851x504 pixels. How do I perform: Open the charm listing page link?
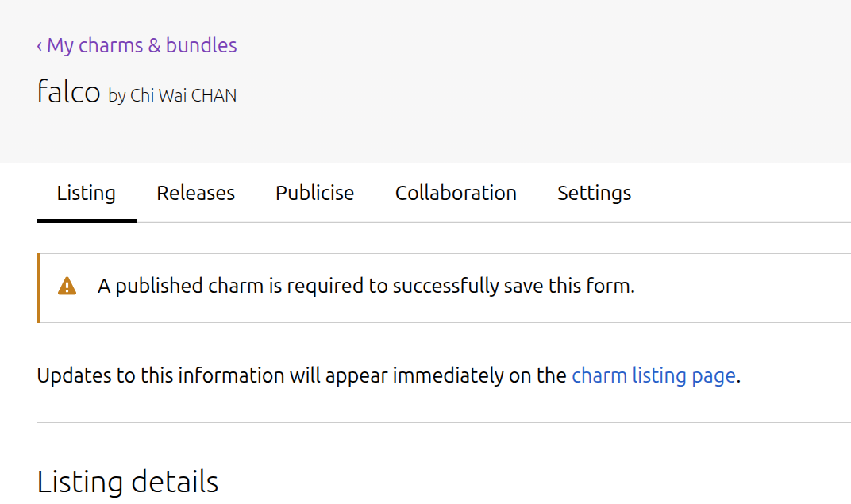point(653,375)
